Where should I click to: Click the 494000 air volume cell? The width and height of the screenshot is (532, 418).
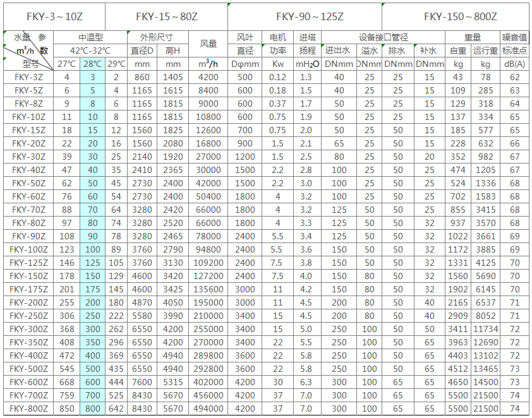208,409
